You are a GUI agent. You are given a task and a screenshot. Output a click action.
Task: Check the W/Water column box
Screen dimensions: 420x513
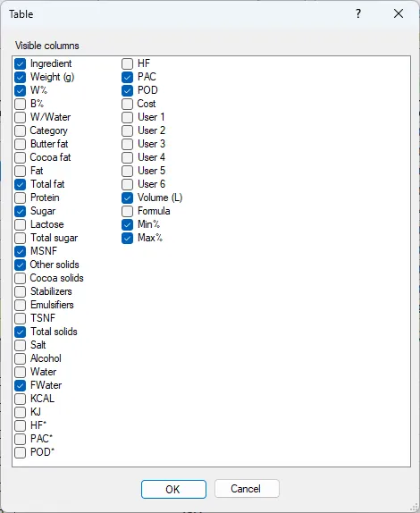click(20, 117)
